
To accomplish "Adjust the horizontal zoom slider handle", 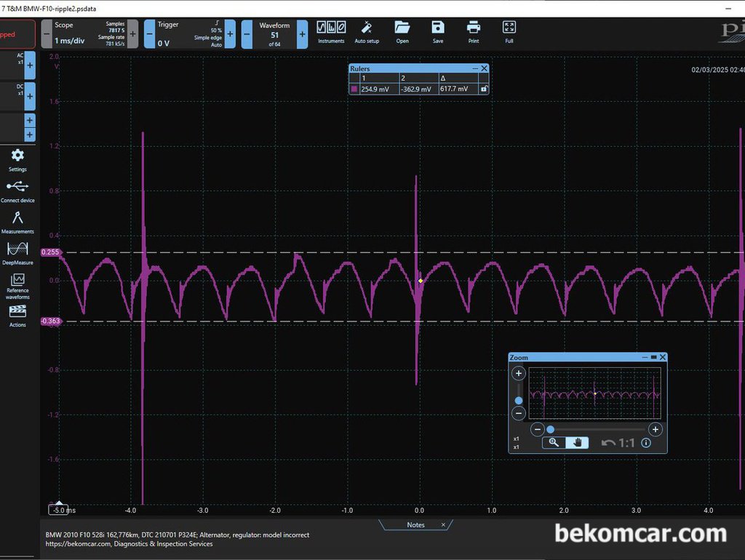I will pyautogui.click(x=550, y=429).
